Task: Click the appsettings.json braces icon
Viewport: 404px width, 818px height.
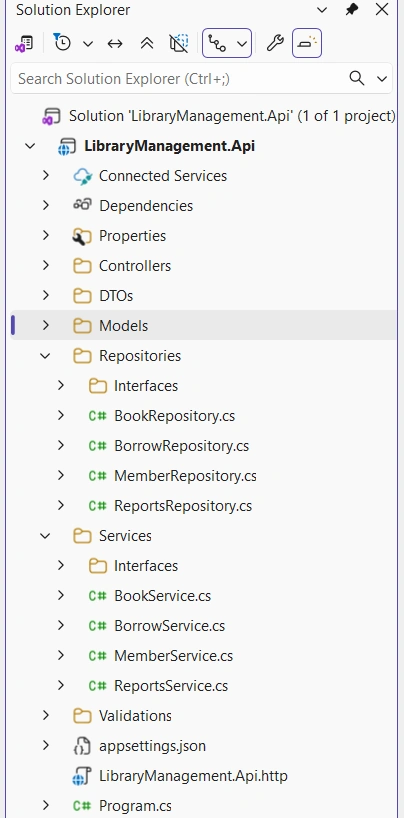Action: (82, 746)
